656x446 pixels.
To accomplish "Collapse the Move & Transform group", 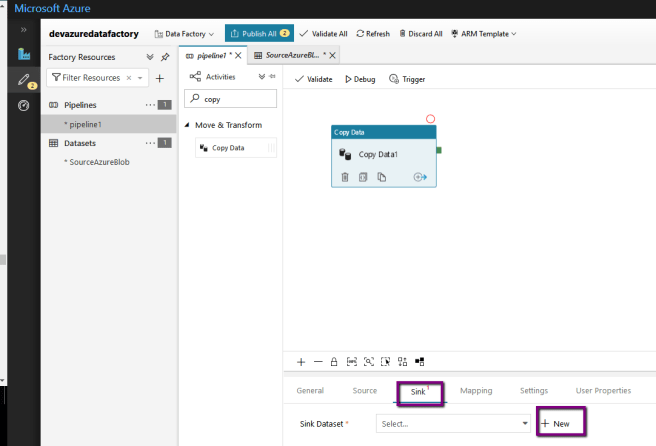I will click(x=187, y=125).
